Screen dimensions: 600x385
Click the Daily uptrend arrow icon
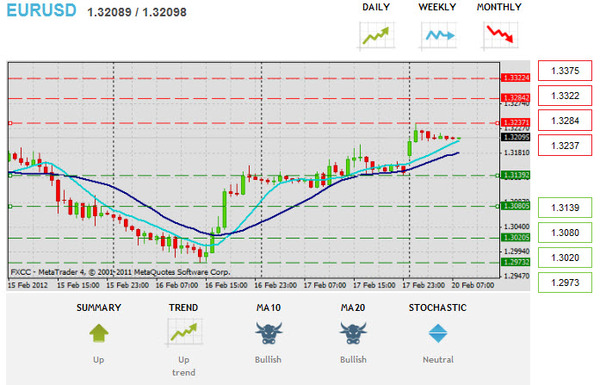coord(376,36)
